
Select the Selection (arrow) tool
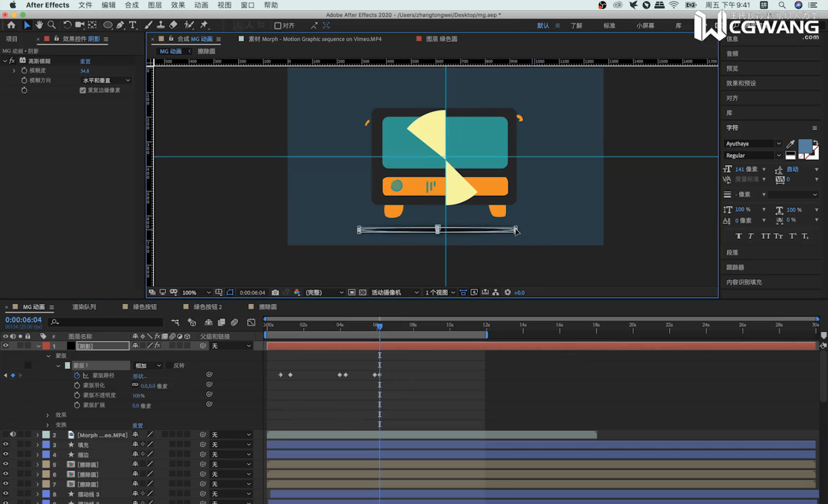(x=27, y=25)
